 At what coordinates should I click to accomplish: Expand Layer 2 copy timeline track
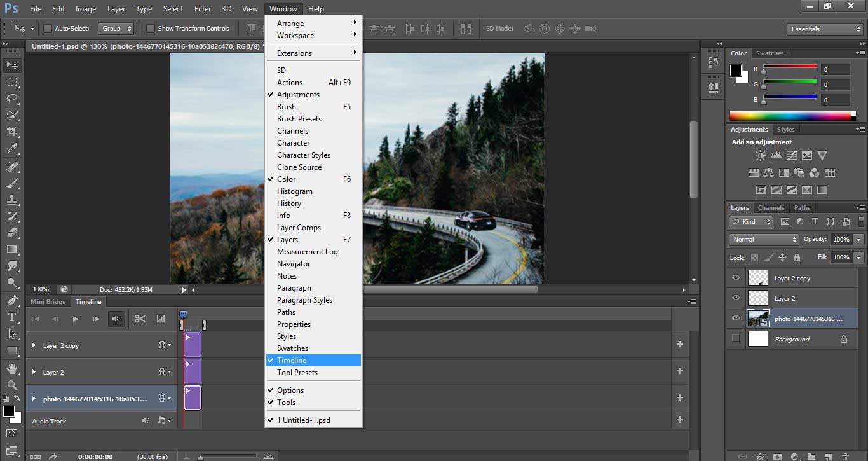click(x=34, y=345)
